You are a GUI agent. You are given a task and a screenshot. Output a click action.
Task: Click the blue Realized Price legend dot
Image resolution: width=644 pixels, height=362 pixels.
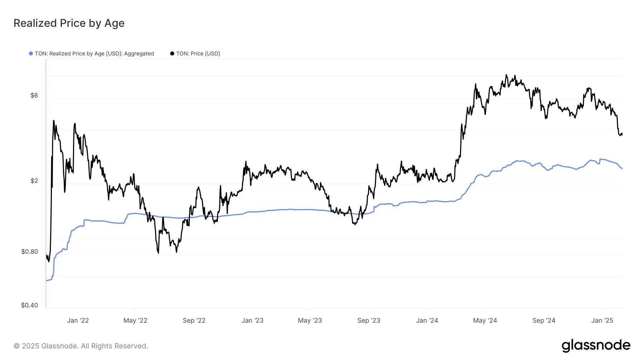click(31, 54)
